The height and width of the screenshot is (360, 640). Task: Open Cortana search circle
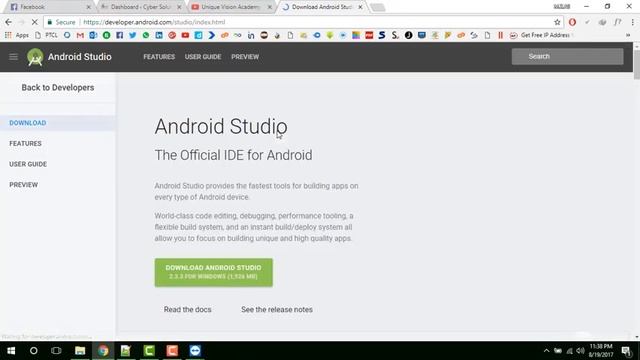[33, 351]
